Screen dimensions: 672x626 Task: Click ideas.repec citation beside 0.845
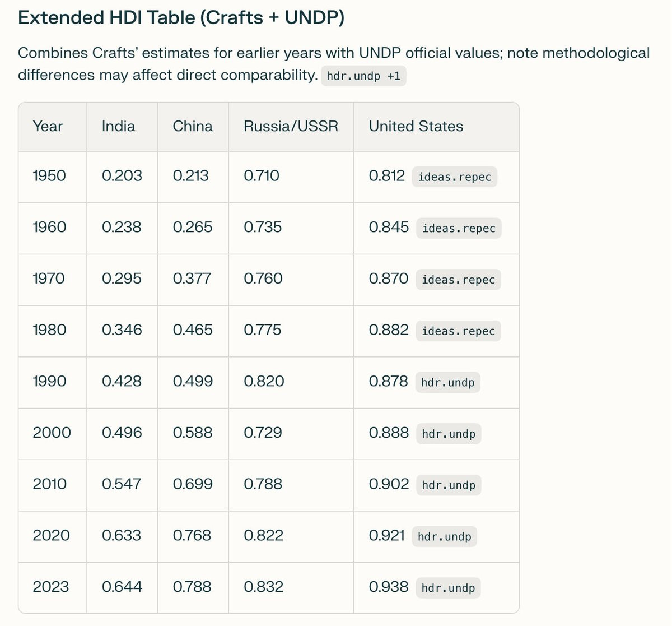point(459,229)
